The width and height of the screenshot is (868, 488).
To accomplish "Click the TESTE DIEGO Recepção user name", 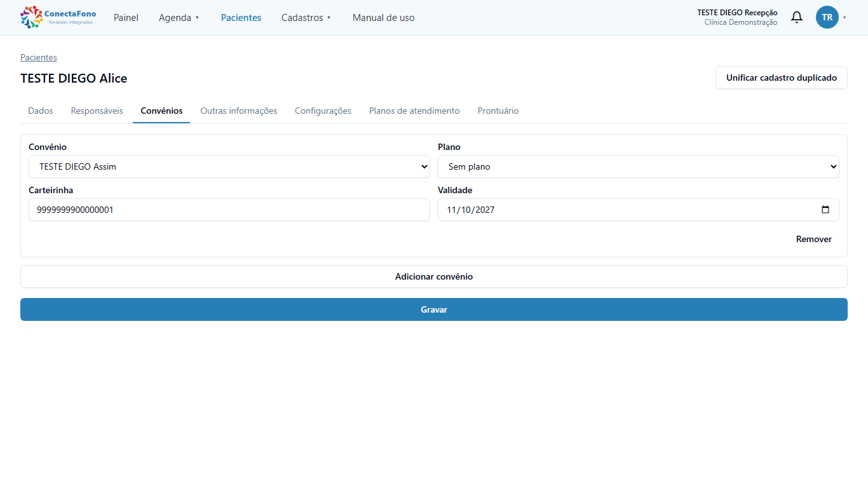I will tap(737, 13).
